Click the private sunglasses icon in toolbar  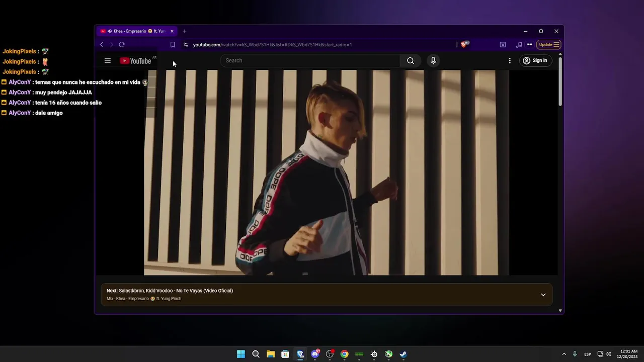click(529, 45)
